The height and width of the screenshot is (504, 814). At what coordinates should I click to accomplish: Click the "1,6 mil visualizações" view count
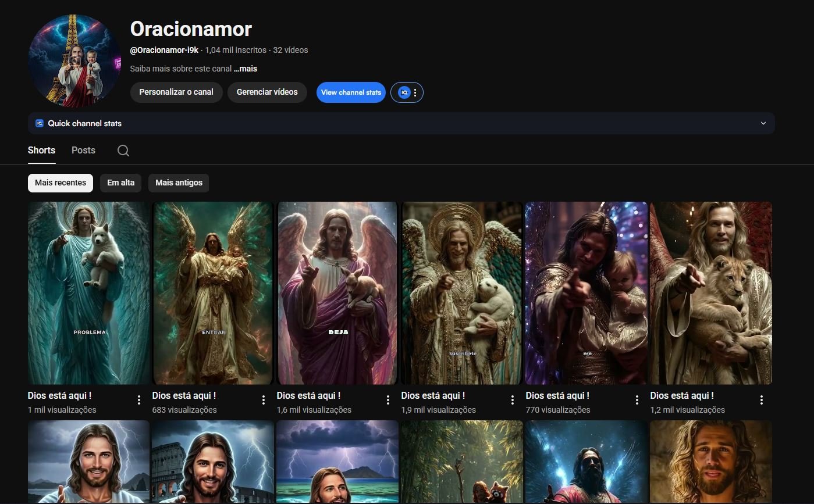(314, 410)
